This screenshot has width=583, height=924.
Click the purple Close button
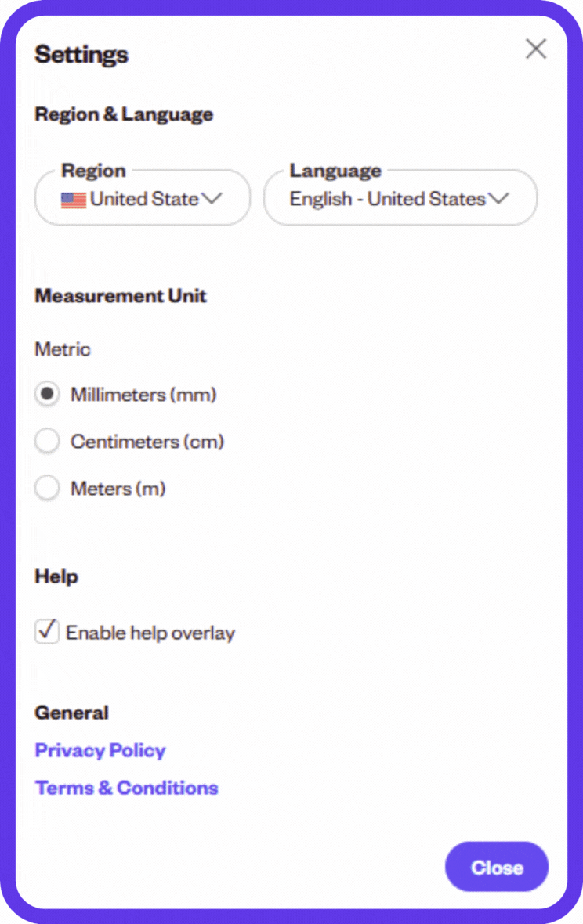tap(496, 867)
